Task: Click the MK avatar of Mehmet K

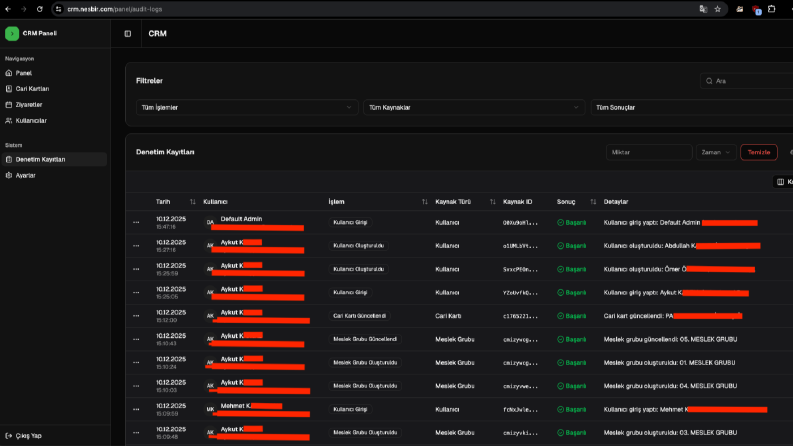Action: coord(210,409)
